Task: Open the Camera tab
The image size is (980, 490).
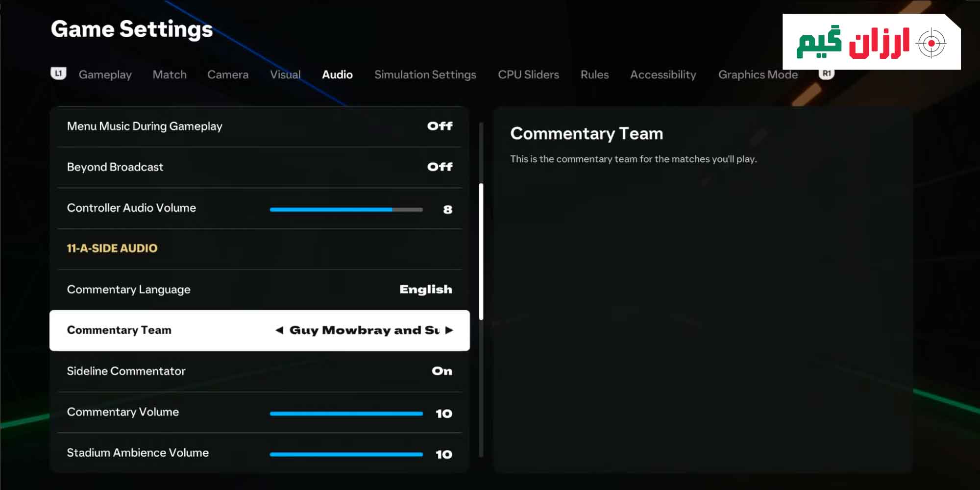Action: pyautogui.click(x=227, y=75)
